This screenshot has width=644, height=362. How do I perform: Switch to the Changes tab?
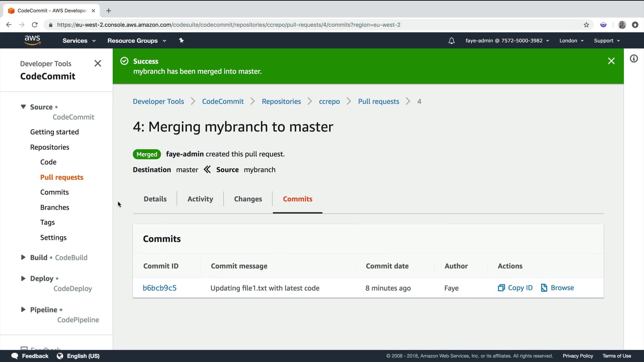(248, 199)
